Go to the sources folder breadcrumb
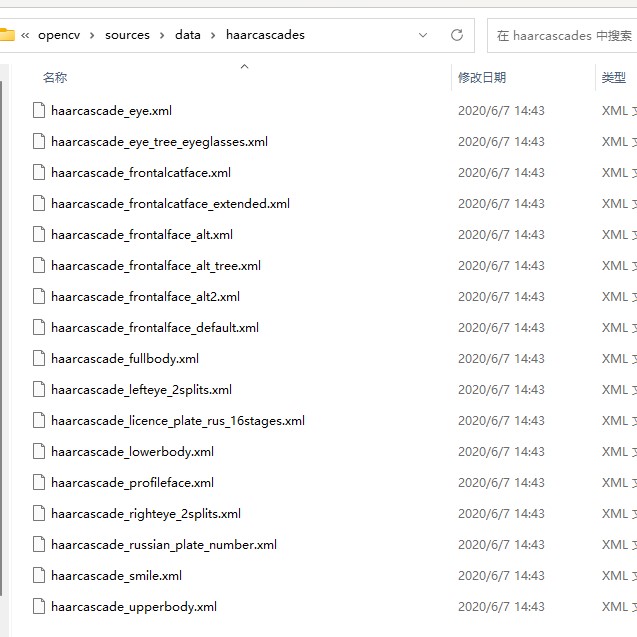Screen dimensions: 637x637 pos(127,35)
